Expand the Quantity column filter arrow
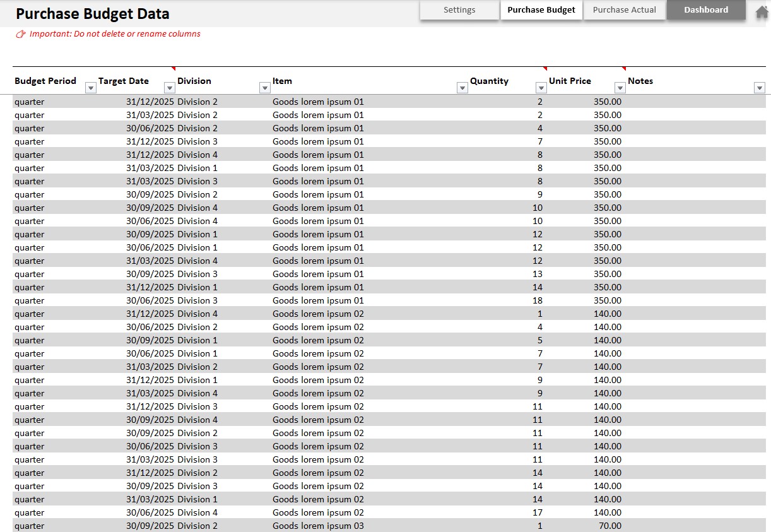Viewport: 771px width, 532px height. point(541,88)
